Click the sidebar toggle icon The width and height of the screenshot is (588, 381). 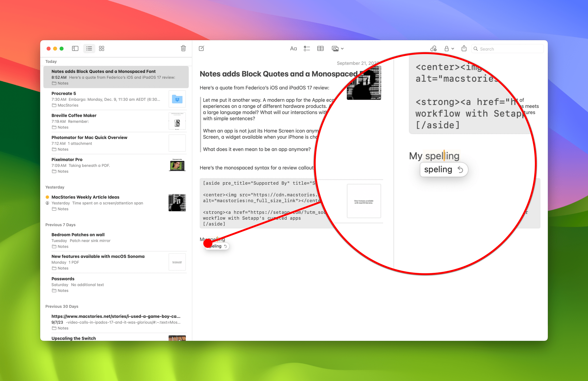point(75,49)
